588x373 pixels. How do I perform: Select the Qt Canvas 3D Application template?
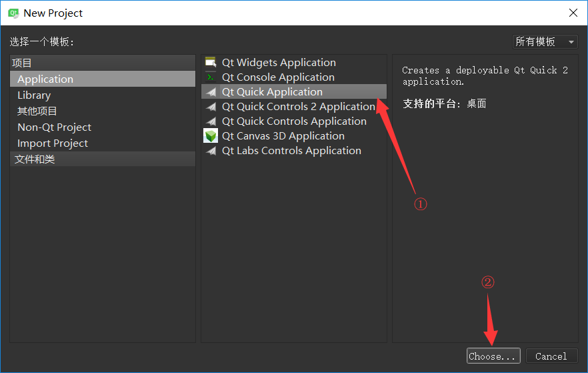click(293, 136)
